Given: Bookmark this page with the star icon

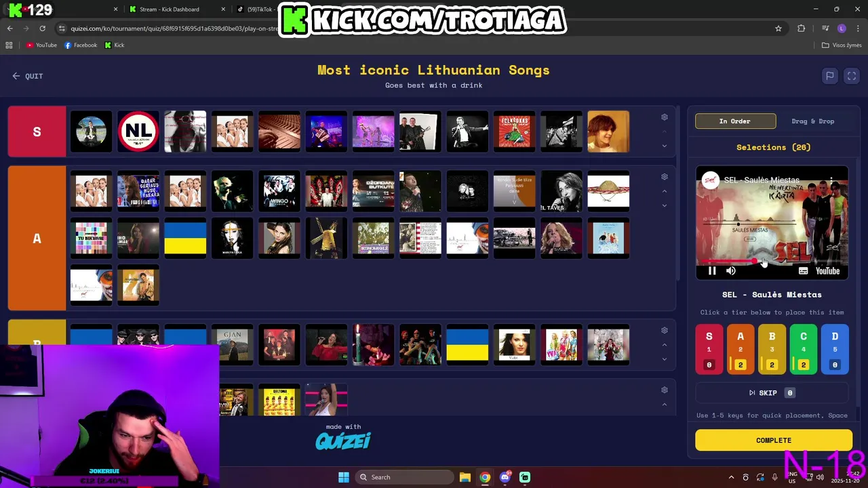Looking at the screenshot, I should pyautogui.click(x=778, y=28).
